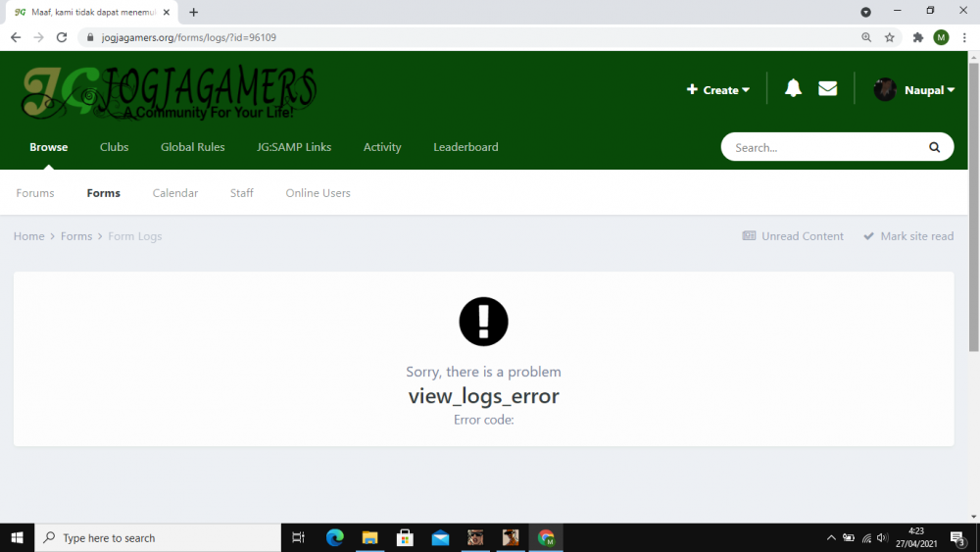Image resolution: width=980 pixels, height=552 pixels.
Task: Click the view_logs_error heading text
Action: coord(484,396)
